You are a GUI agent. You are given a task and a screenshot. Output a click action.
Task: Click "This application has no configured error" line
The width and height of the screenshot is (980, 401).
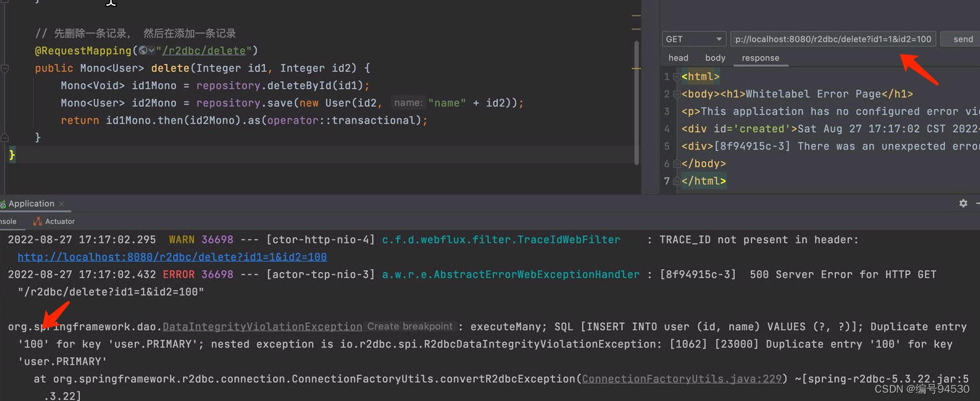pyautogui.click(x=830, y=112)
